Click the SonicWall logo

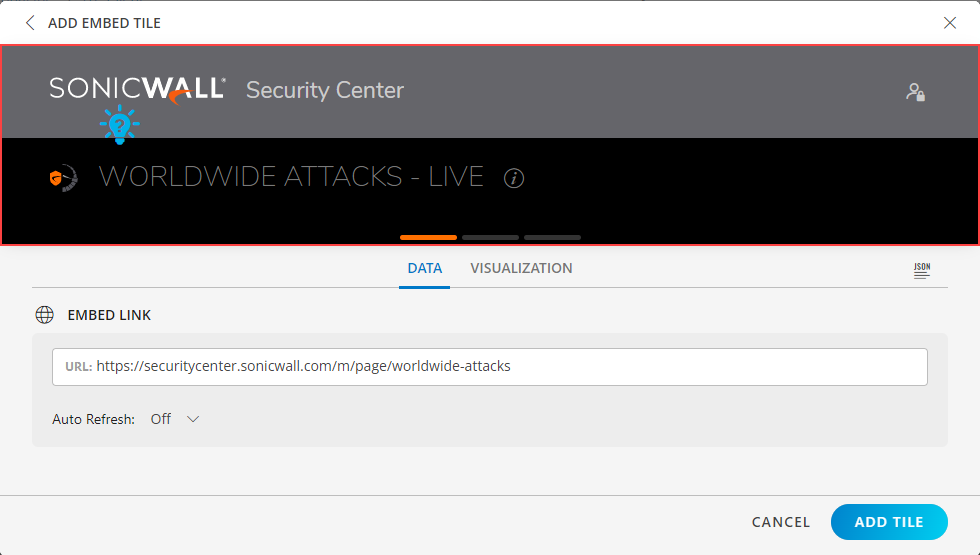(x=138, y=90)
